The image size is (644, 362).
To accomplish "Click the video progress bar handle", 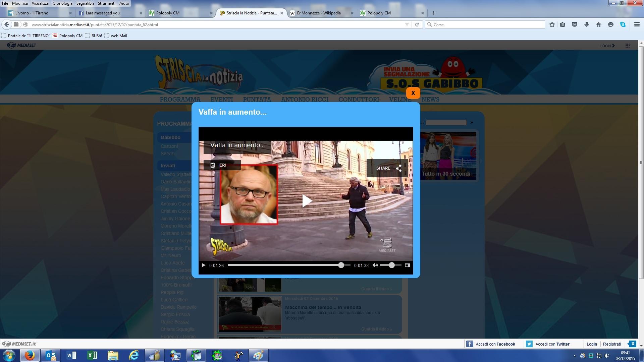I will (x=341, y=265).
